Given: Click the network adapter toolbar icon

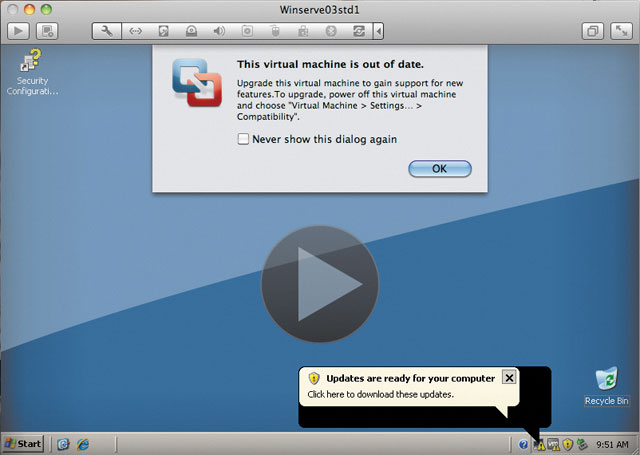Looking at the screenshot, I should click(136, 31).
